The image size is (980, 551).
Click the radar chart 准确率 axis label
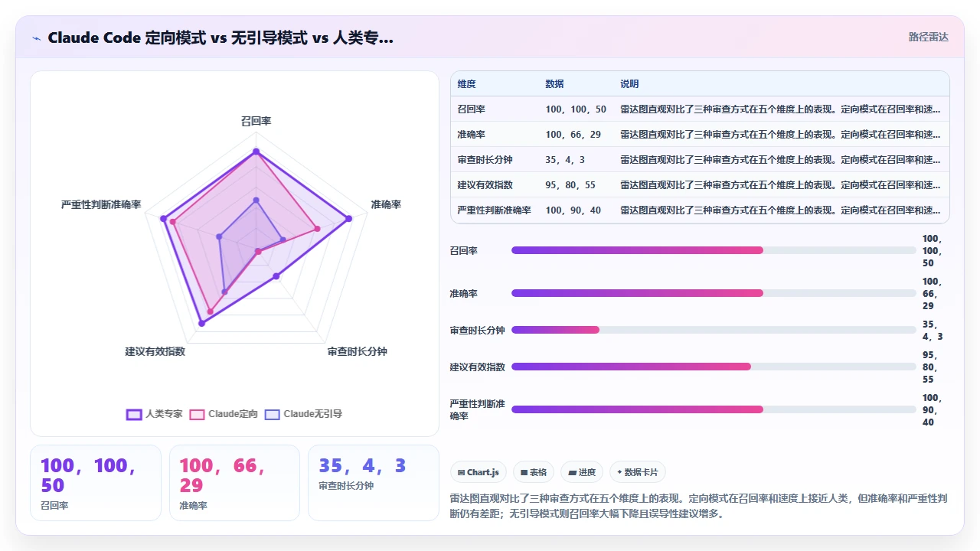coord(386,204)
